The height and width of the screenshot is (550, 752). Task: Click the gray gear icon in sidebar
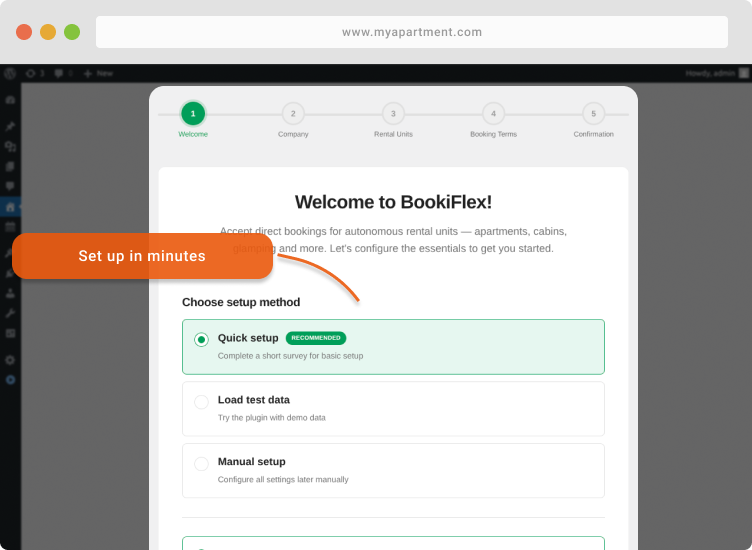[10, 360]
